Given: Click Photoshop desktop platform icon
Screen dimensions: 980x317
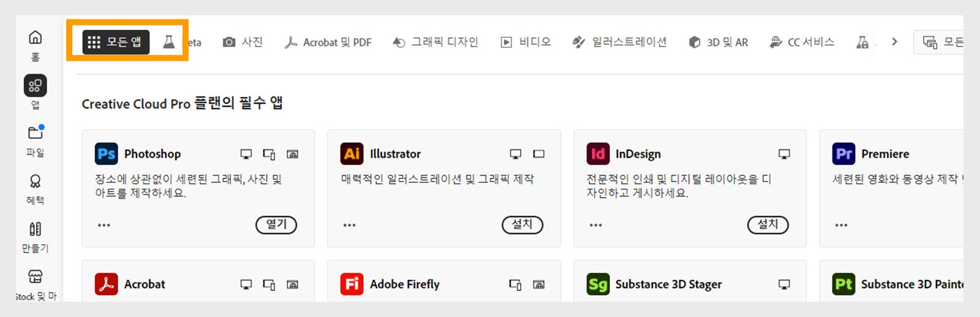Looking at the screenshot, I should coord(246,154).
